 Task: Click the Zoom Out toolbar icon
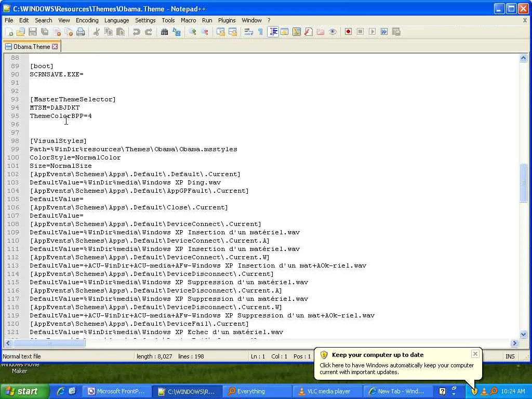[205, 32]
